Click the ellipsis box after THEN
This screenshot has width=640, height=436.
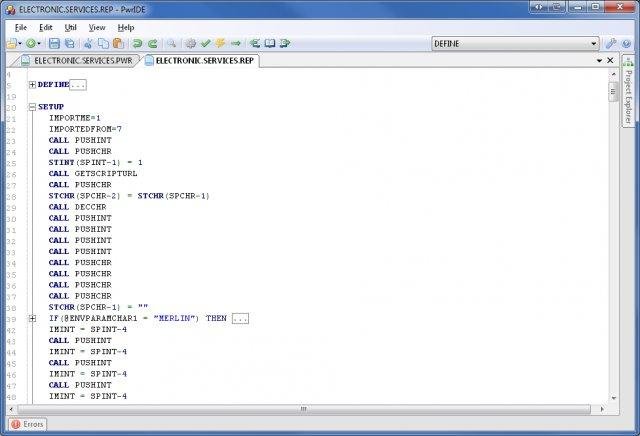point(240,318)
